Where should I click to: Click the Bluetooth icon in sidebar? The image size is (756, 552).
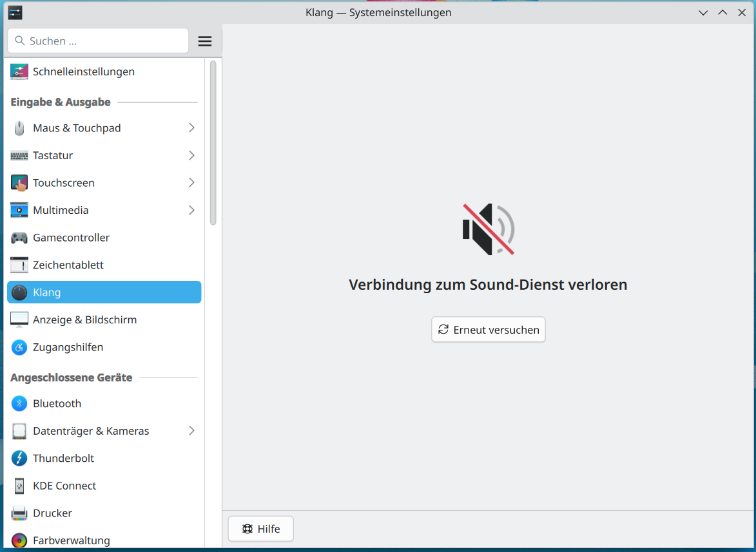[19, 404]
